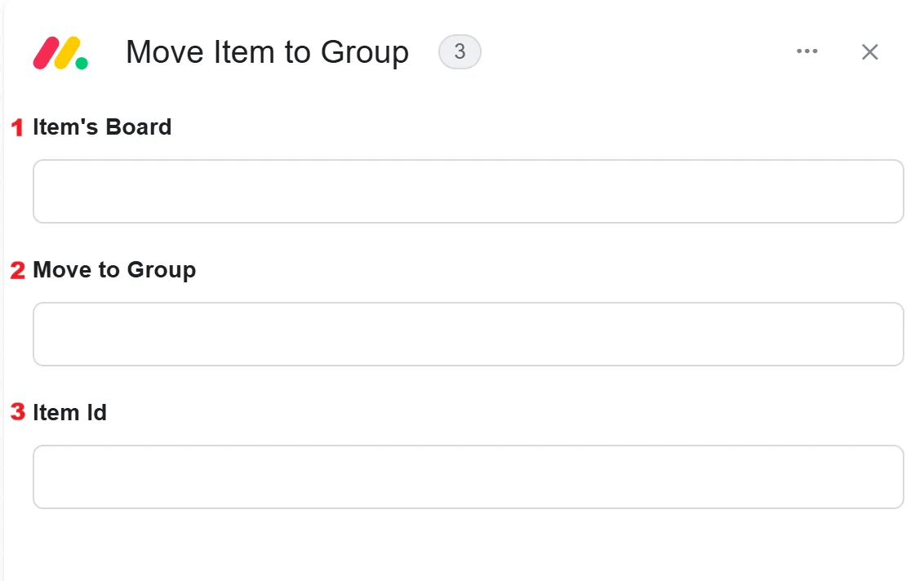
Task: Click the word 'Item' in the header title
Action: [245, 52]
